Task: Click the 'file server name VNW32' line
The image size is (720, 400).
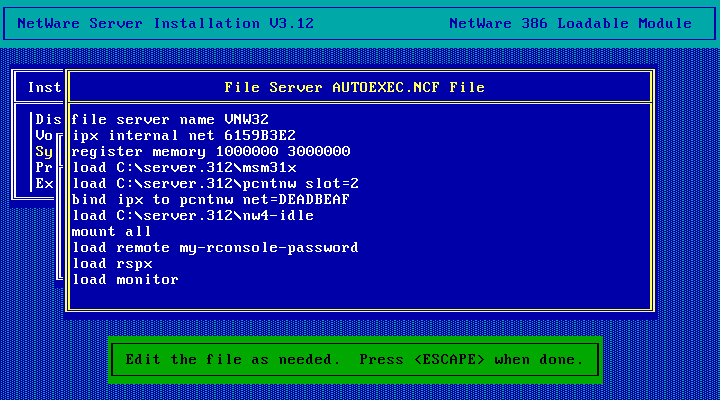Action: tap(170, 119)
